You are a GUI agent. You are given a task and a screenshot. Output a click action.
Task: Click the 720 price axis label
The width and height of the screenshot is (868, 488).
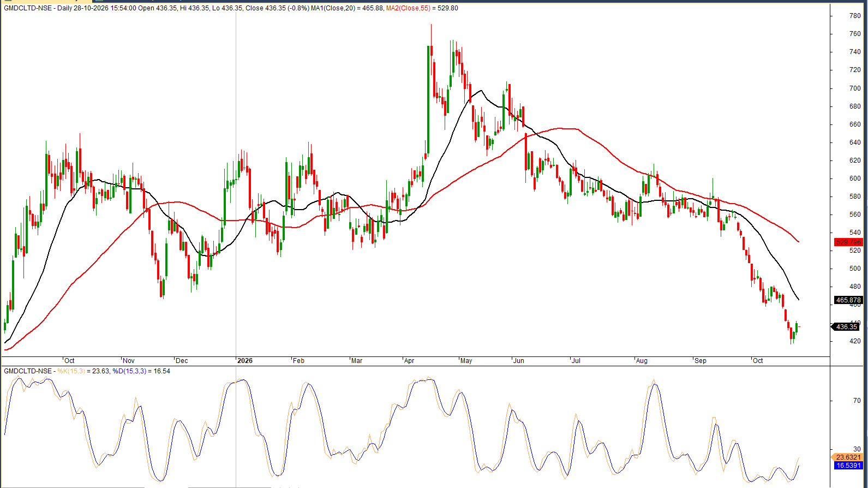(x=855, y=70)
